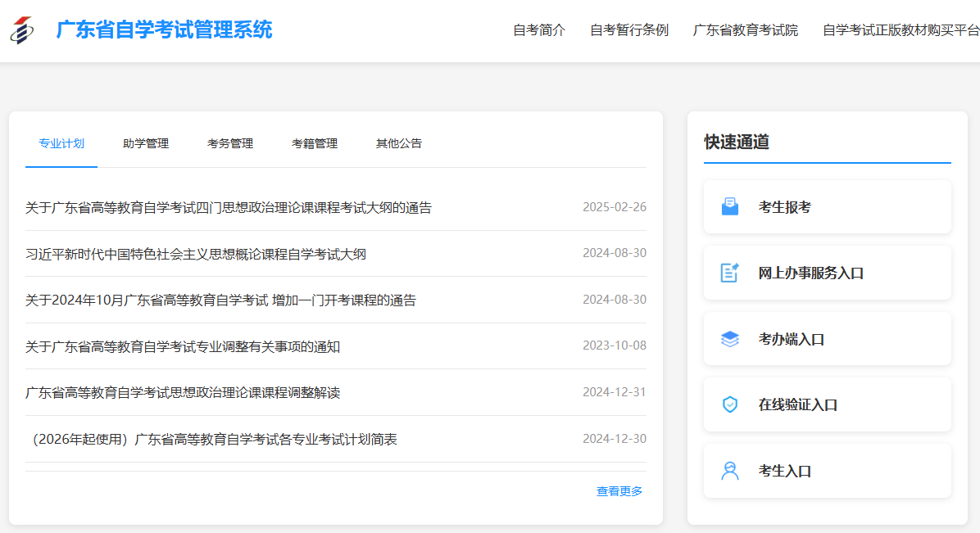Click the 考办端入口 button
The width and height of the screenshot is (980, 533).
tap(828, 339)
